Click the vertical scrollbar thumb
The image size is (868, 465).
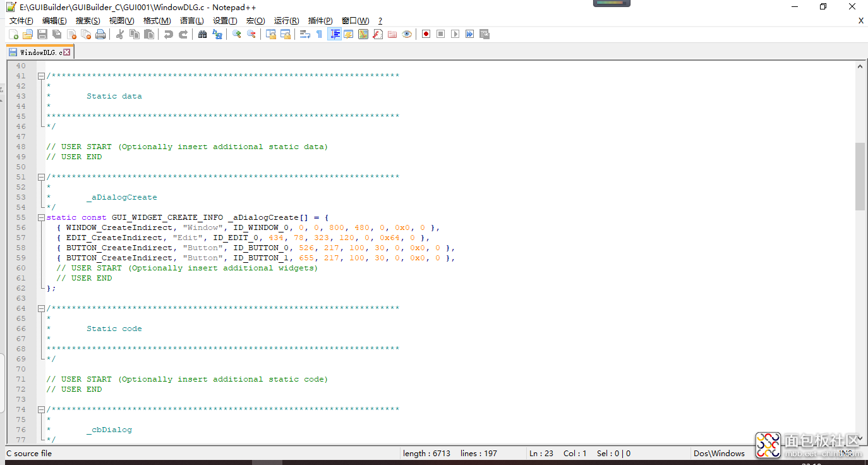coord(860,176)
